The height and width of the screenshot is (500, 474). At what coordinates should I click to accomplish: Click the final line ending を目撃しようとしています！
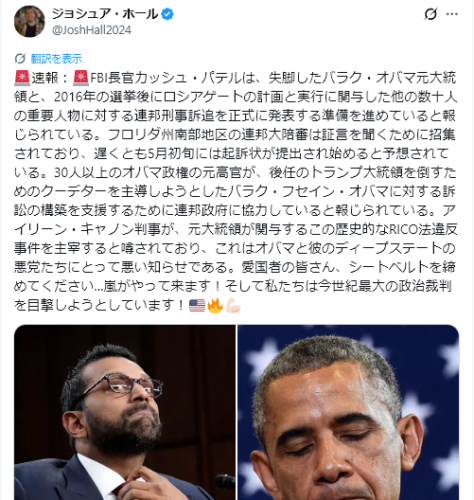pos(99,305)
